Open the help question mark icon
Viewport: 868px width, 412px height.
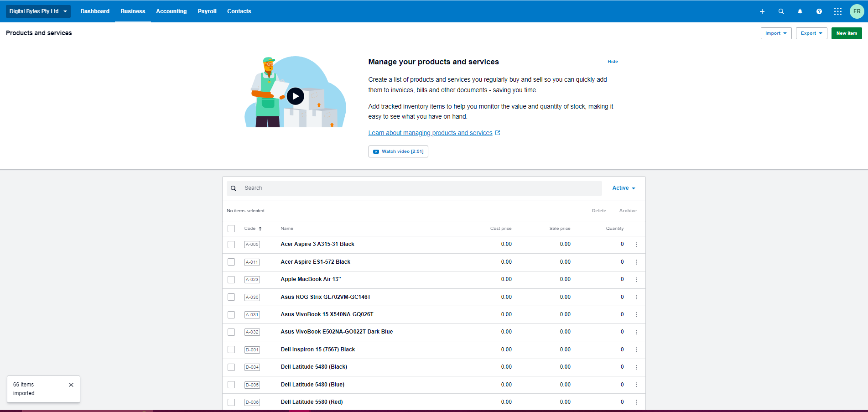819,11
